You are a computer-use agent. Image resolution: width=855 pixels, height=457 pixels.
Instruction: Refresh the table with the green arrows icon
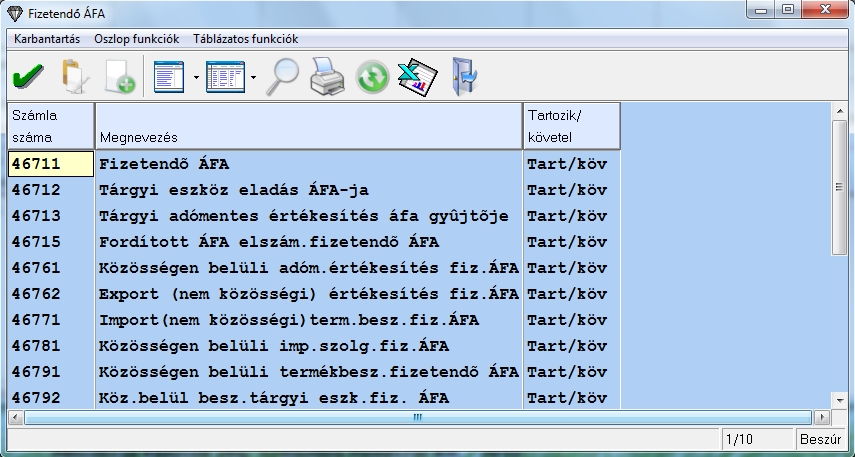coord(372,77)
